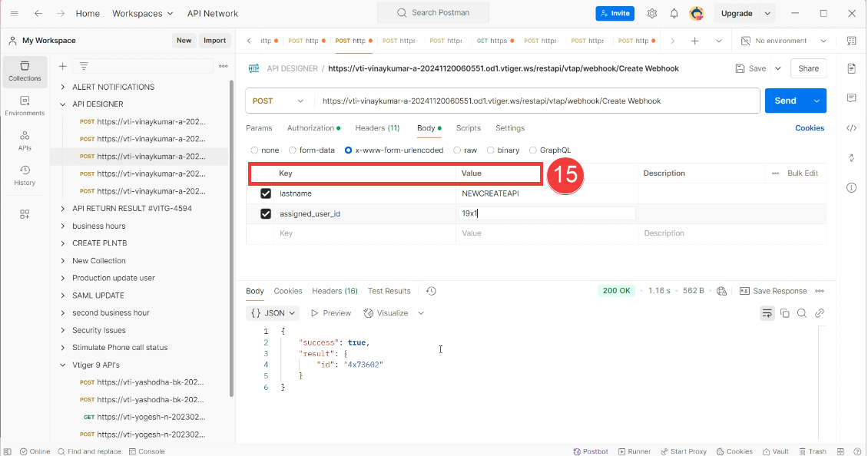Search within the response body
This screenshot has width=868, height=456.
click(x=802, y=313)
